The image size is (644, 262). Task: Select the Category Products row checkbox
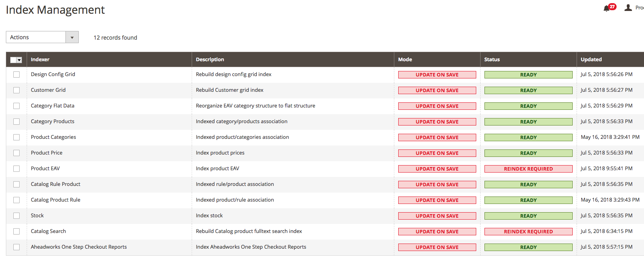(16, 122)
